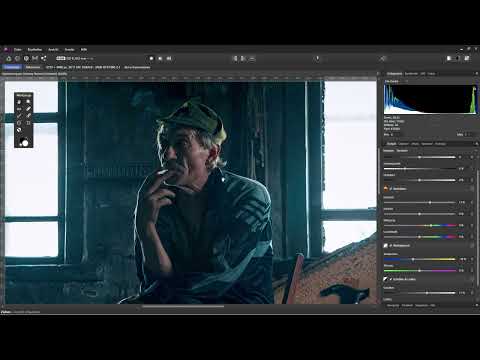Switch to the Photo Persona icon

pos(9,58)
